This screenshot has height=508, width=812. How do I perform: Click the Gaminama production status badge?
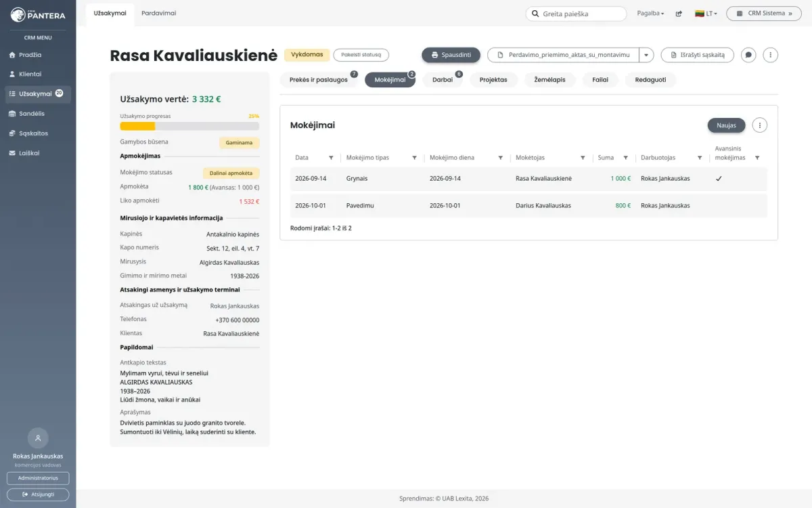pyautogui.click(x=239, y=143)
